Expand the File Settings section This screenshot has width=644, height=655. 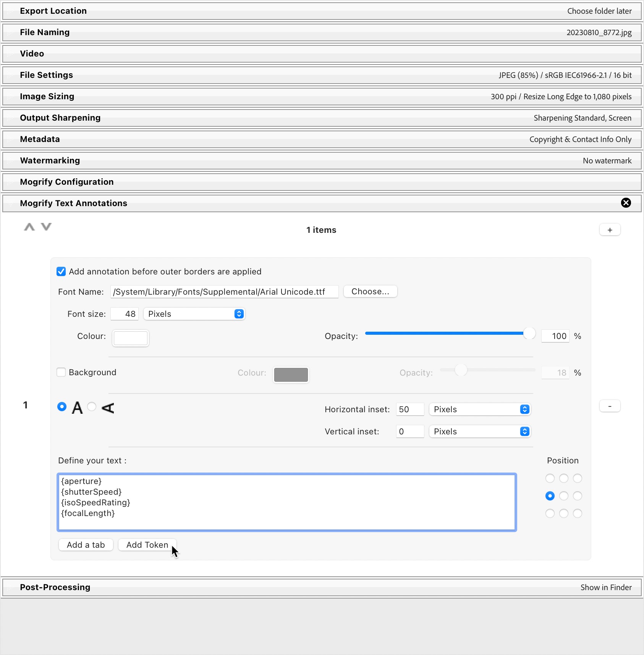(47, 75)
